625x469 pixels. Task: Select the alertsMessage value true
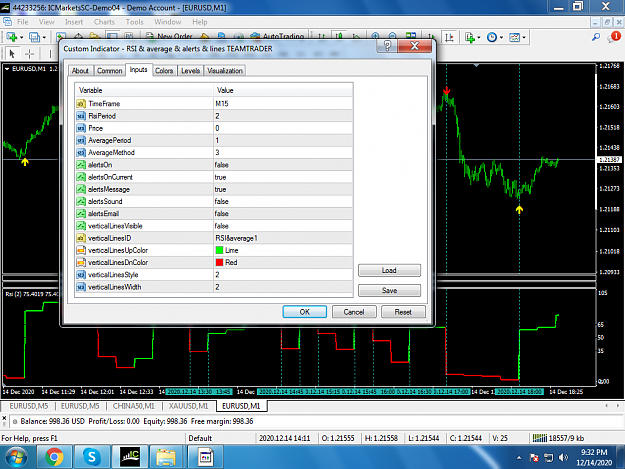[283, 189]
